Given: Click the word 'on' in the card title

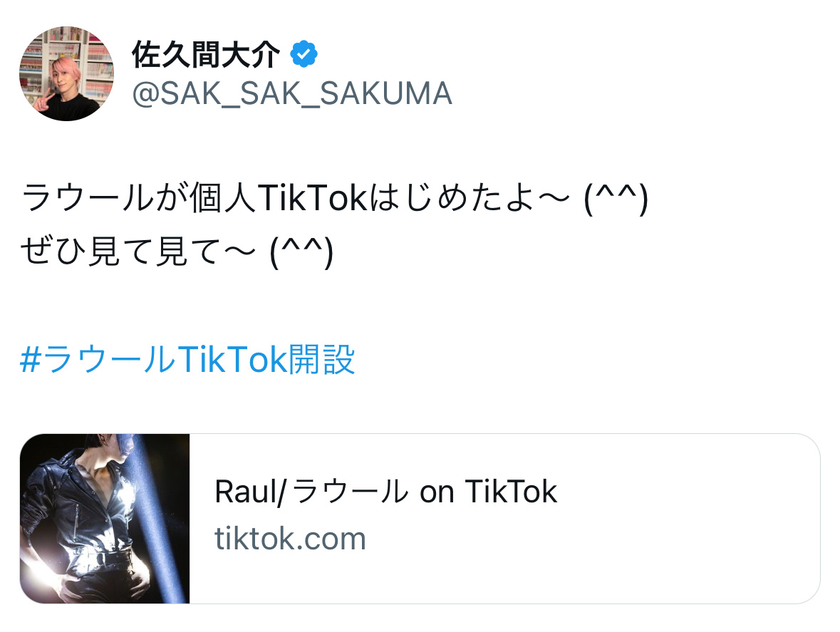Looking at the screenshot, I should (437, 493).
